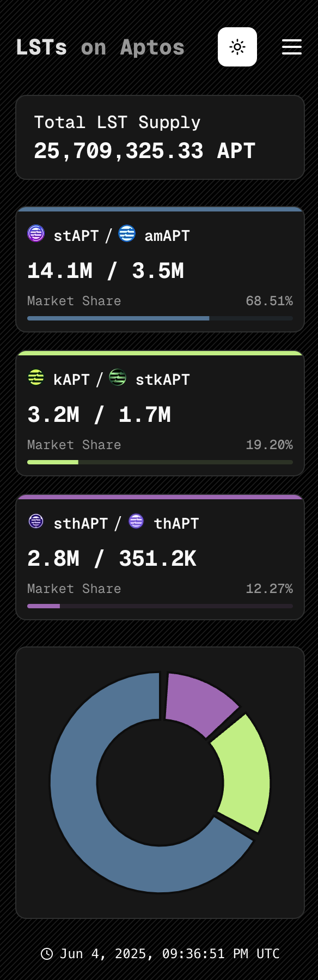The image size is (318, 980).
Task: Click the clock icon beside timestamp
Action: pyautogui.click(x=47, y=953)
